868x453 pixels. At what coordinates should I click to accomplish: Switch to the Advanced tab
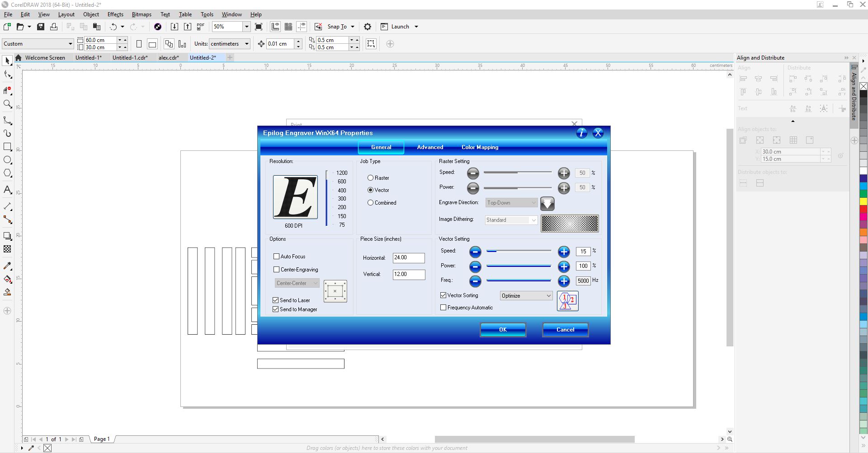430,147
